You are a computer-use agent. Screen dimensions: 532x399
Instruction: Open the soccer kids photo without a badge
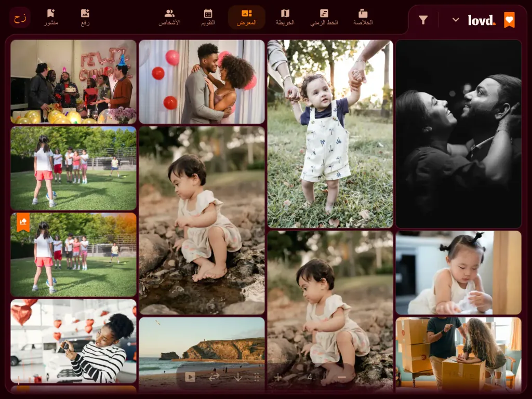click(73, 168)
